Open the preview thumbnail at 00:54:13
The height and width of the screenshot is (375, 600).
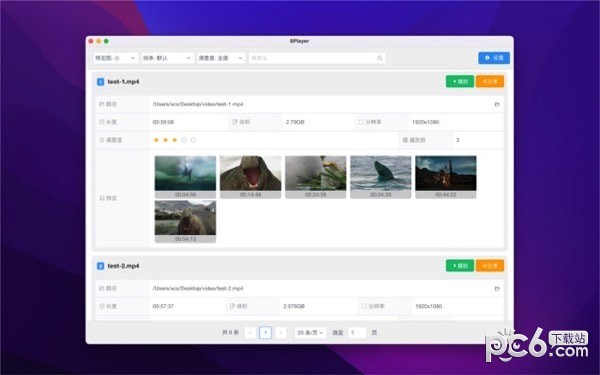coord(185,221)
